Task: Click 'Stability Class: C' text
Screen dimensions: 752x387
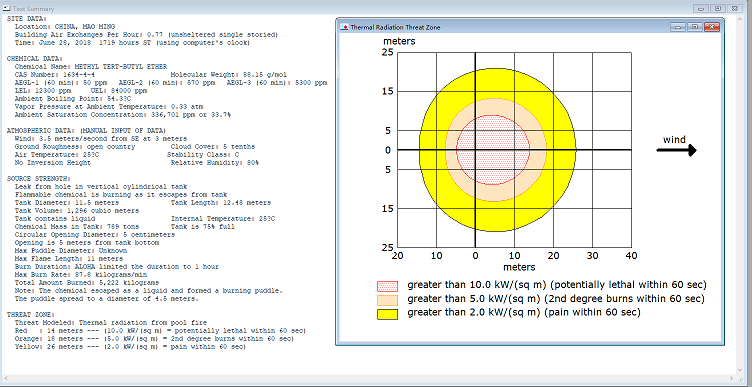Action: point(203,155)
